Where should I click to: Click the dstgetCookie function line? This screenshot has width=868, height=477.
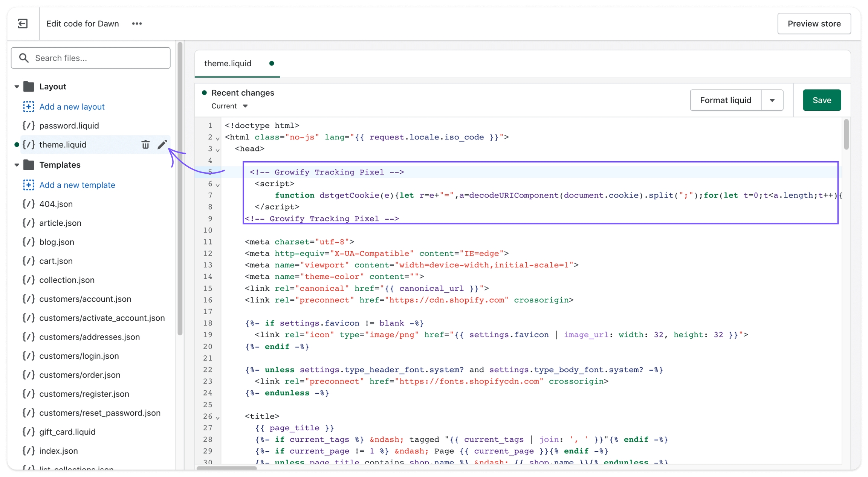coord(558,196)
